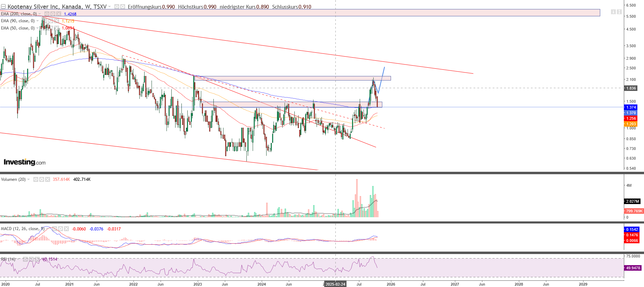Toggle Volumen indicator visibility eye
This screenshot has height=287, width=644.
coord(36,179)
